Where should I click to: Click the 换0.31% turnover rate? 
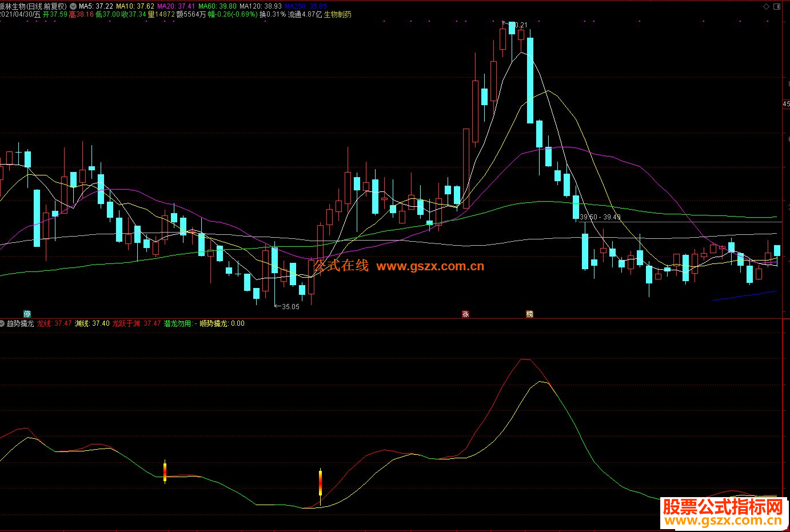click(x=273, y=14)
